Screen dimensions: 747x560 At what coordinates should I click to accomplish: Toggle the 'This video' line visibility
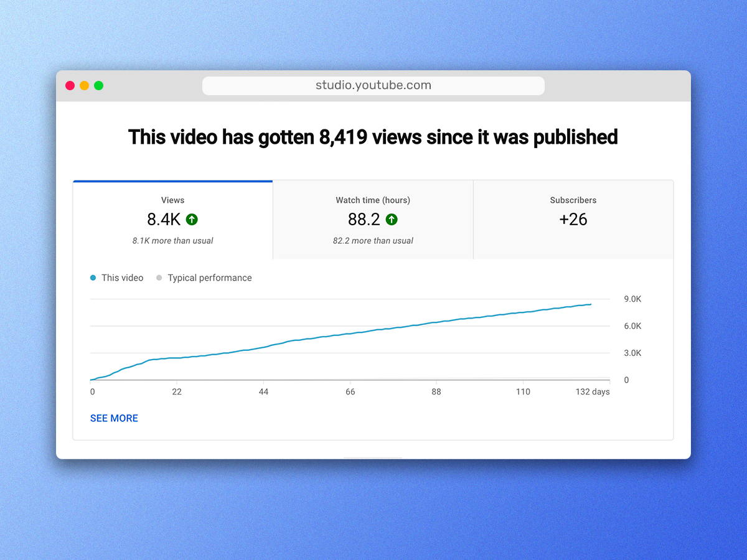coord(116,278)
